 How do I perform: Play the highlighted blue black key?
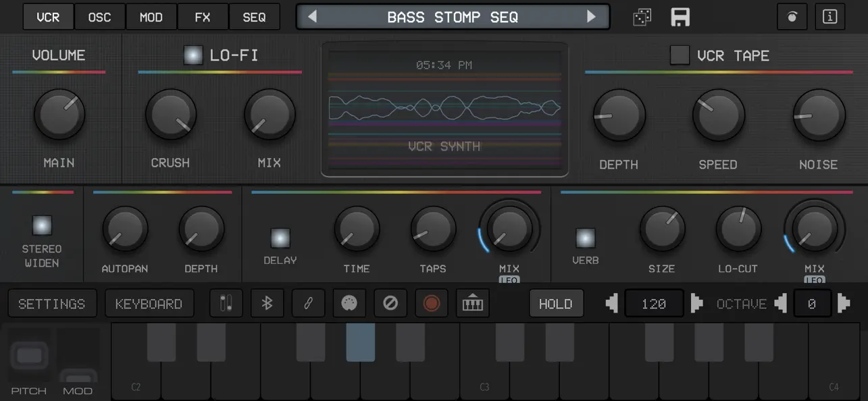tap(360, 342)
